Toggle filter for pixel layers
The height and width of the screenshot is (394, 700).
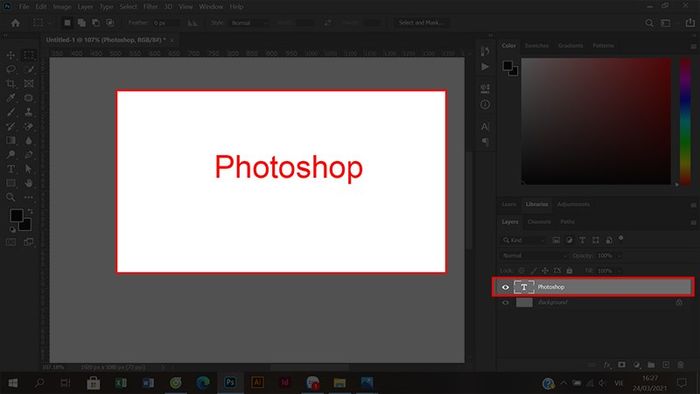click(x=556, y=240)
